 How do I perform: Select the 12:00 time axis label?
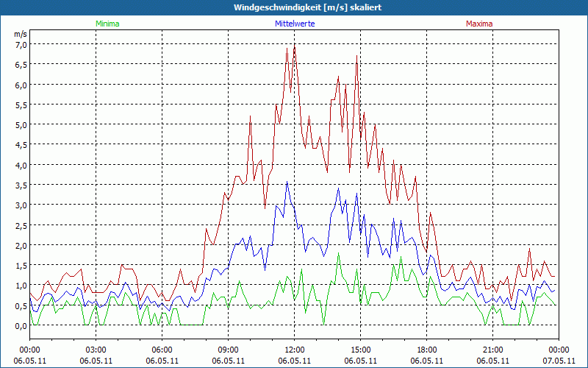tap(295, 350)
